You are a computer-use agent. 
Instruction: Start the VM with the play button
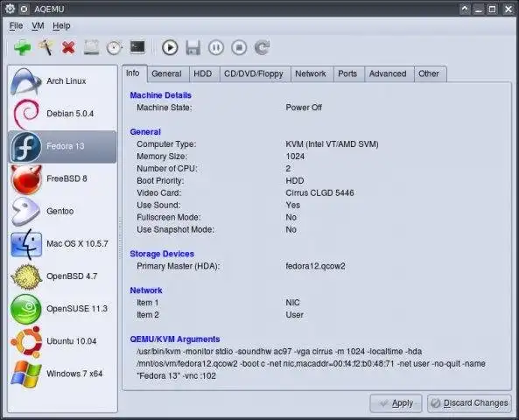pos(170,47)
